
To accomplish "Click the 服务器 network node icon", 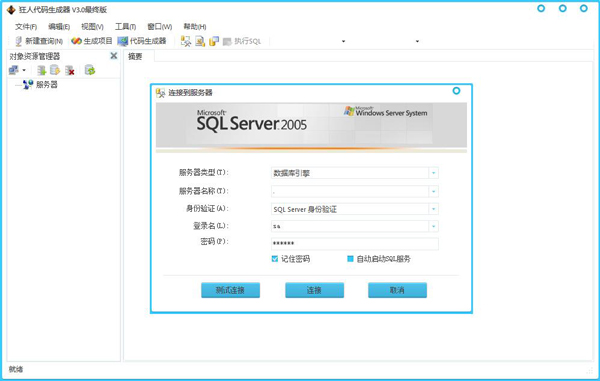I will click(28, 85).
